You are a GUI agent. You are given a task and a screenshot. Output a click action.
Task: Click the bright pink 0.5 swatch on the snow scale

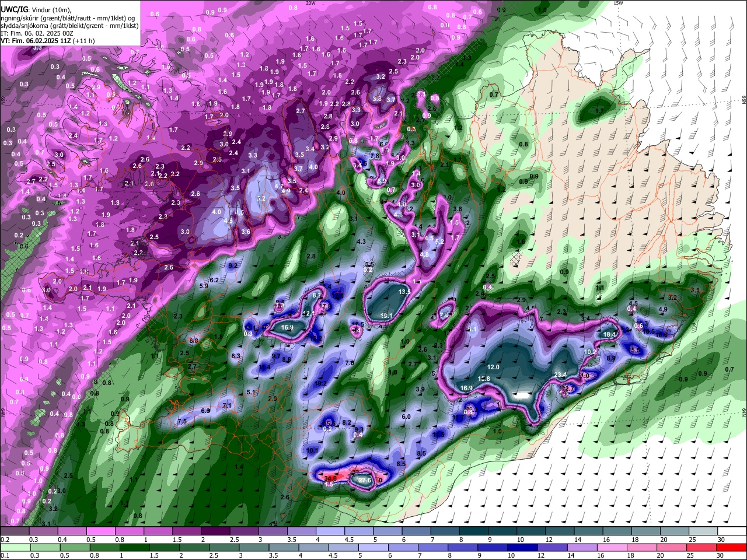point(100,531)
